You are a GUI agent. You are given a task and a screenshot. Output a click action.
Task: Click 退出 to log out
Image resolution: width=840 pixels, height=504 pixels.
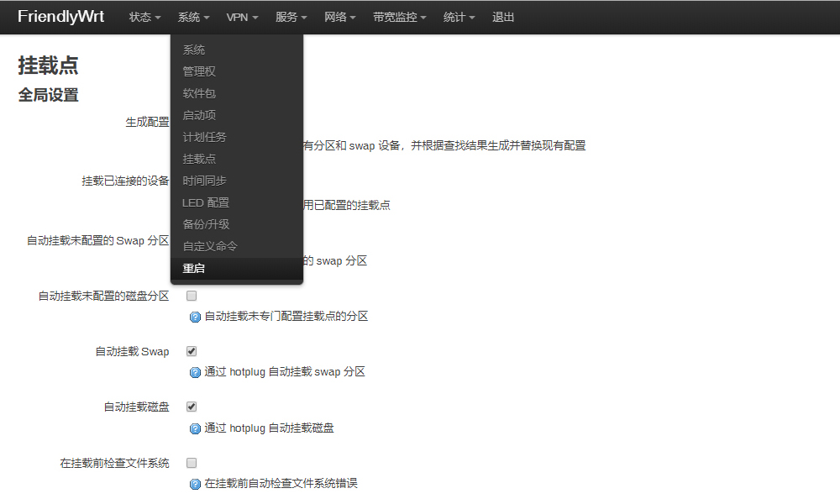tap(503, 17)
